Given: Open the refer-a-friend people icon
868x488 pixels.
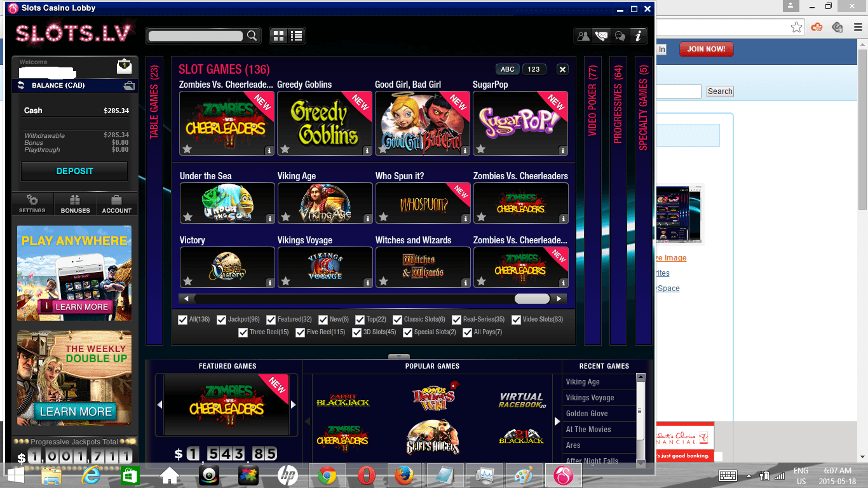Looking at the screenshot, I should point(583,36).
